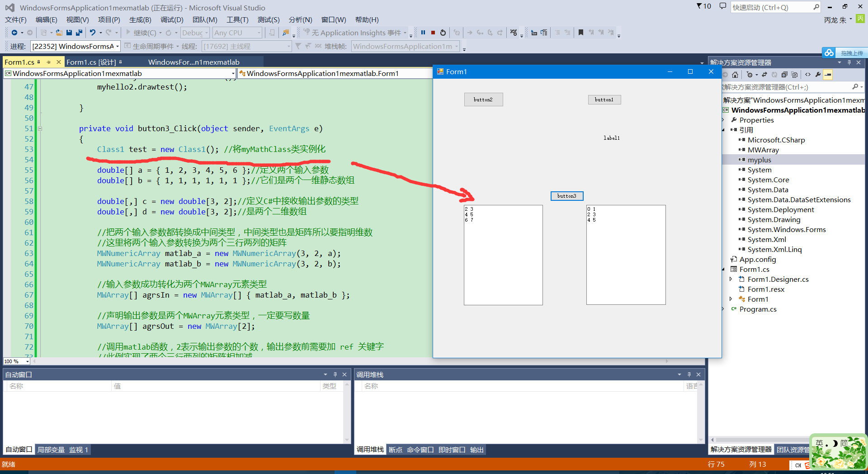
Task: Expand the Form1.Designer.cs tree node
Action: pyautogui.click(x=731, y=279)
